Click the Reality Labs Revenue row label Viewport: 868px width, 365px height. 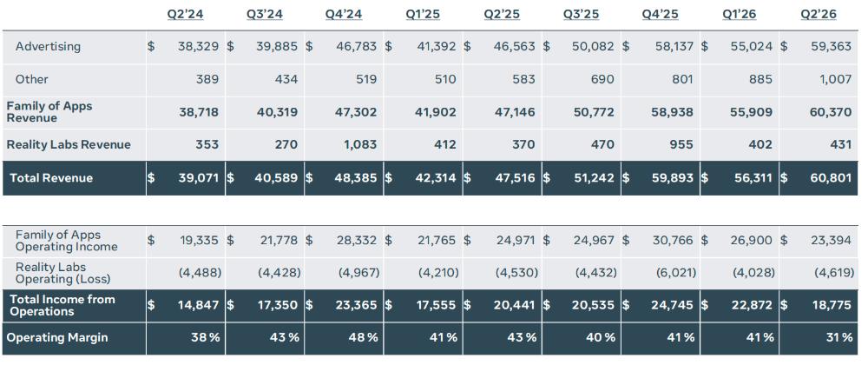[x=69, y=144]
